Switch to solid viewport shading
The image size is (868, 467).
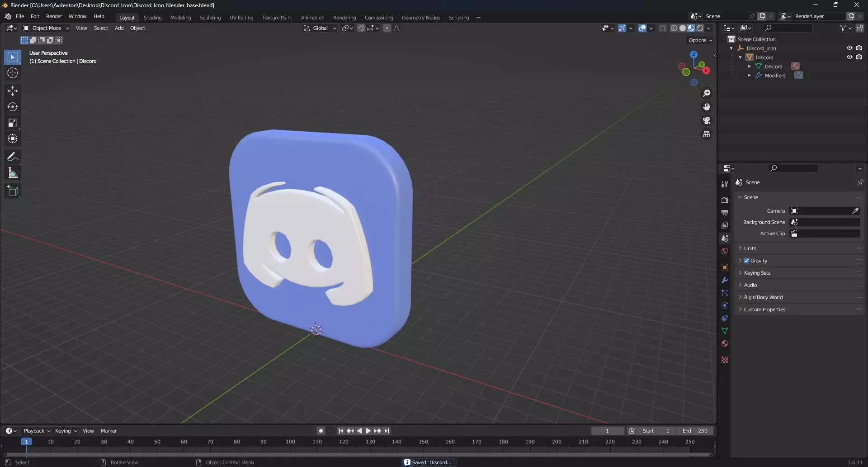click(683, 28)
